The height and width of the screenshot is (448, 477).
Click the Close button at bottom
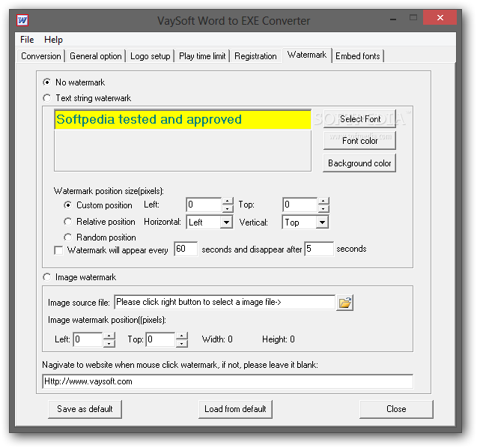coord(396,409)
